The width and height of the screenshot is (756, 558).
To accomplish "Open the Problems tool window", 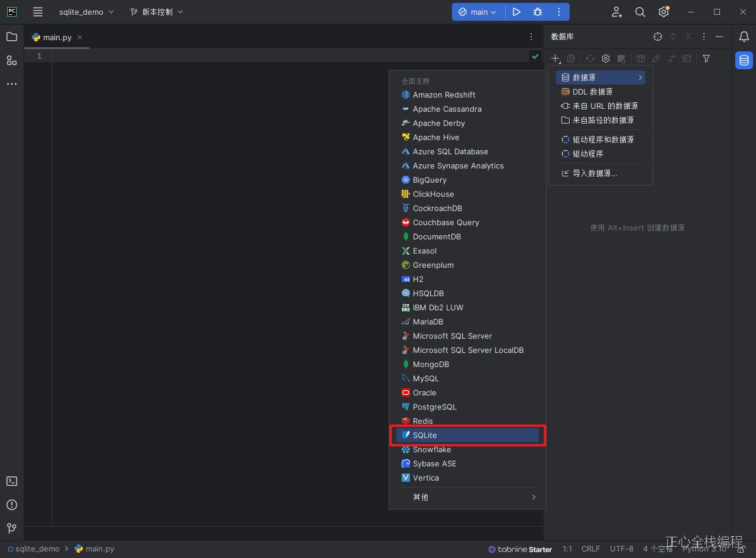I will [x=12, y=505].
